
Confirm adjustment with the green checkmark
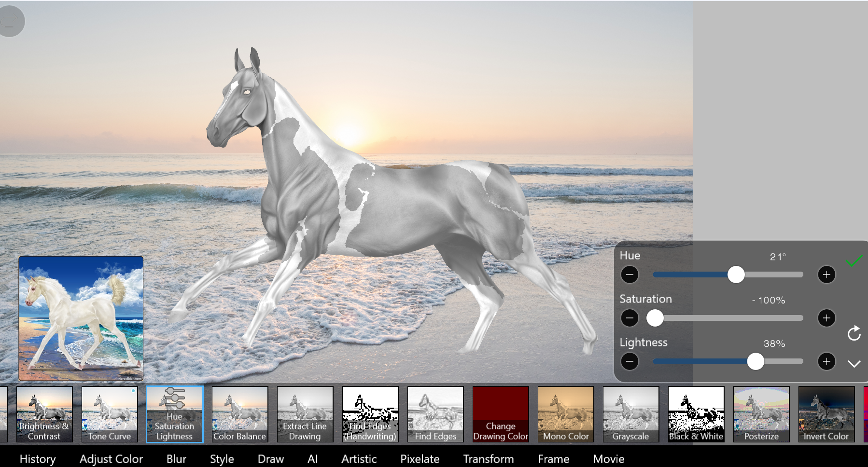pos(854,261)
